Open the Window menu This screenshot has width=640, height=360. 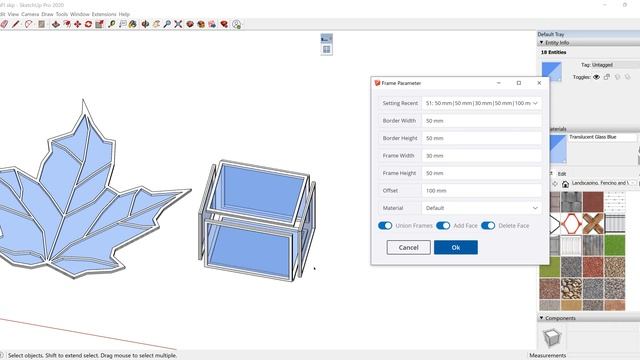click(80, 14)
